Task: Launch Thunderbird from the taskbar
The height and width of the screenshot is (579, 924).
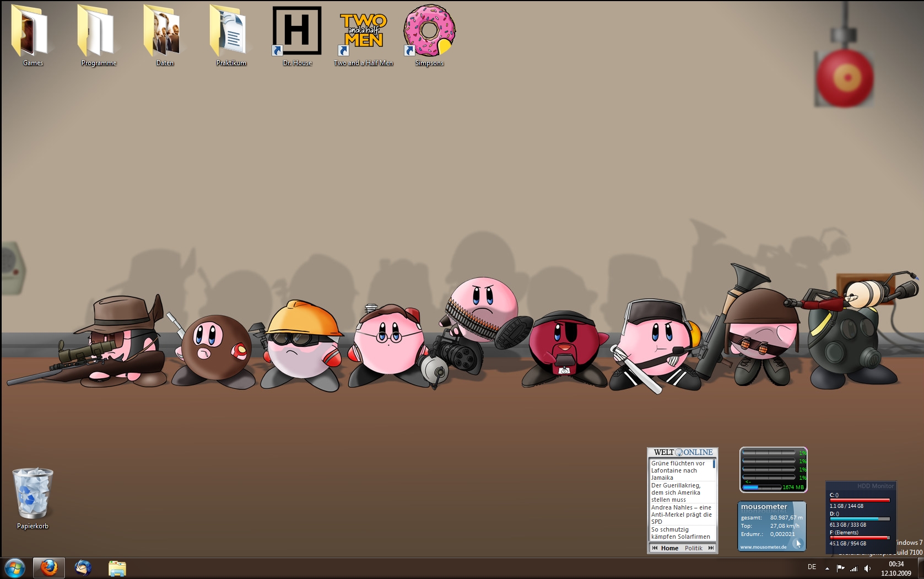Action: 83,567
